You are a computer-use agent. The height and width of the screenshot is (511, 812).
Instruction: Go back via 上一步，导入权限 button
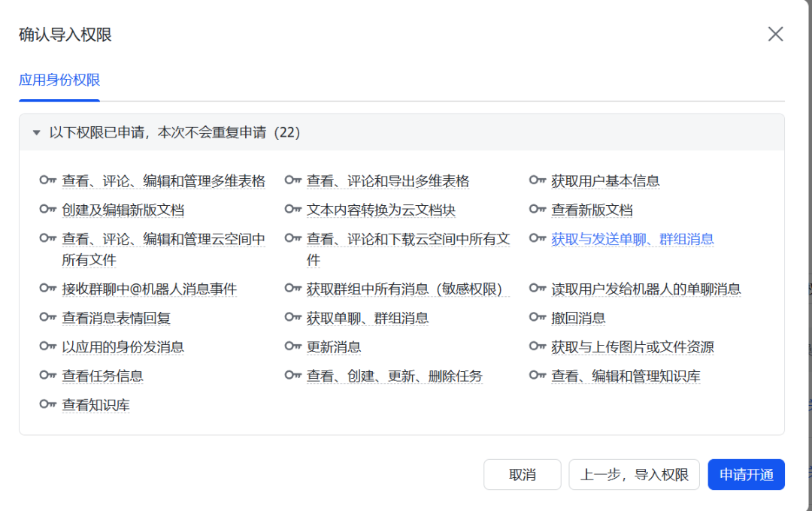634,474
